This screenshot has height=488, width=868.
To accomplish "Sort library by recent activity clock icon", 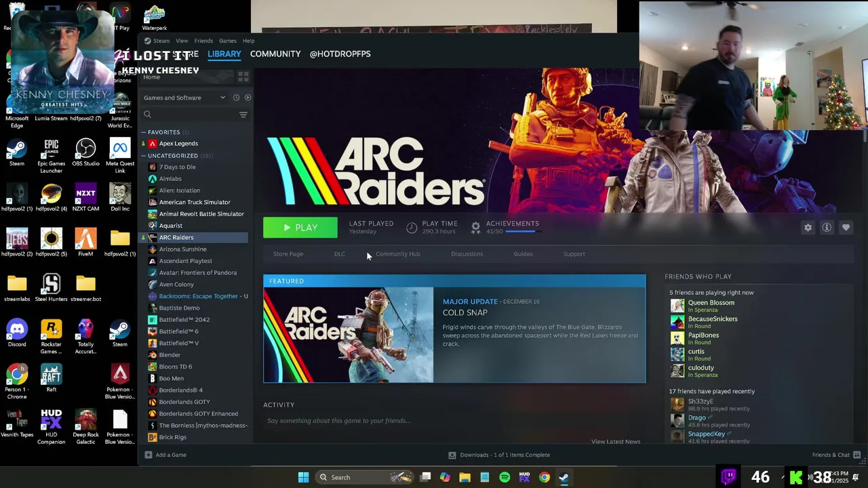I will point(236,98).
